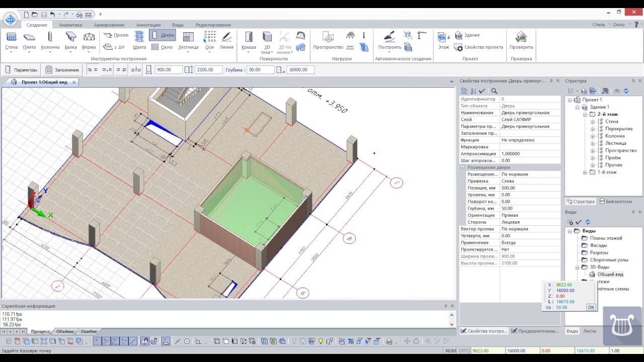The height and width of the screenshot is (362, 644).
Task: Select the Колонна column tool
Action: click(50, 41)
